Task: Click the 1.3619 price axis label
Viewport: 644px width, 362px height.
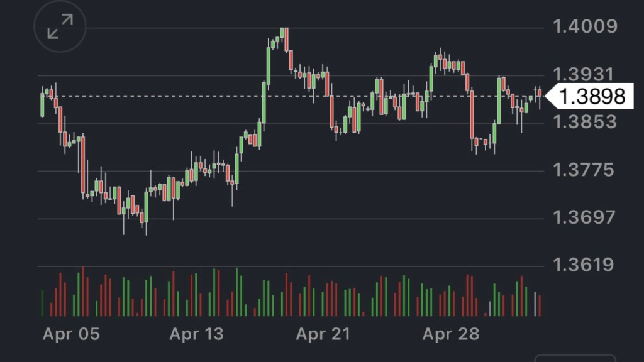Action: pyautogui.click(x=584, y=265)
